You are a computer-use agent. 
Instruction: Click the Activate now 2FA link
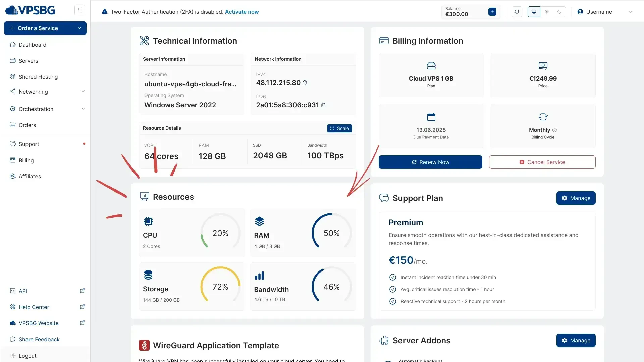(x=241, y=12)
